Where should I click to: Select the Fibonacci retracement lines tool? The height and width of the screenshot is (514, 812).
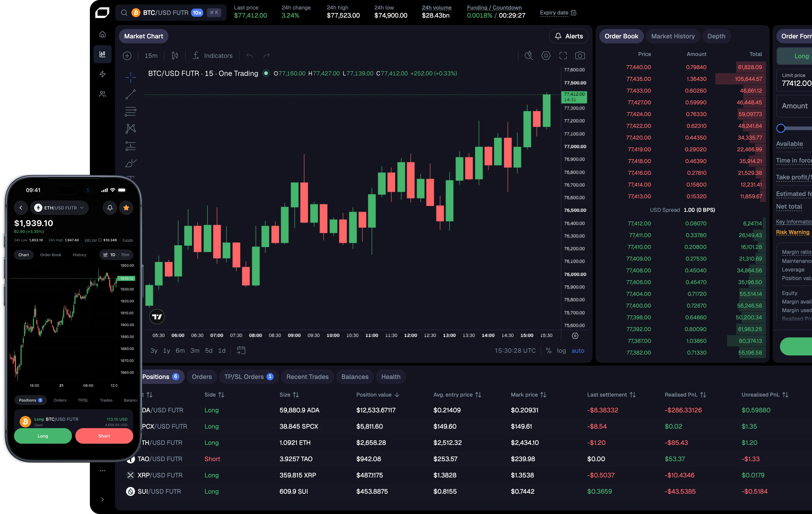click(x=131, y=112)
